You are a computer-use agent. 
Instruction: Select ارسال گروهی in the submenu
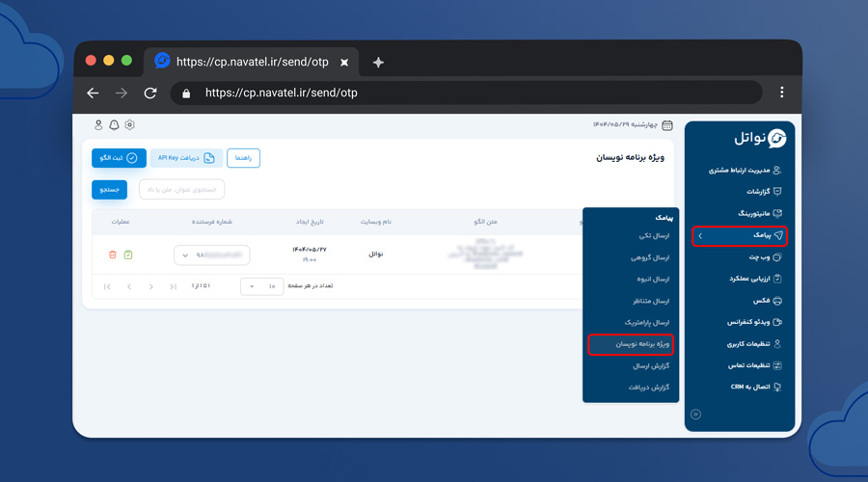[x=650, y=258]
